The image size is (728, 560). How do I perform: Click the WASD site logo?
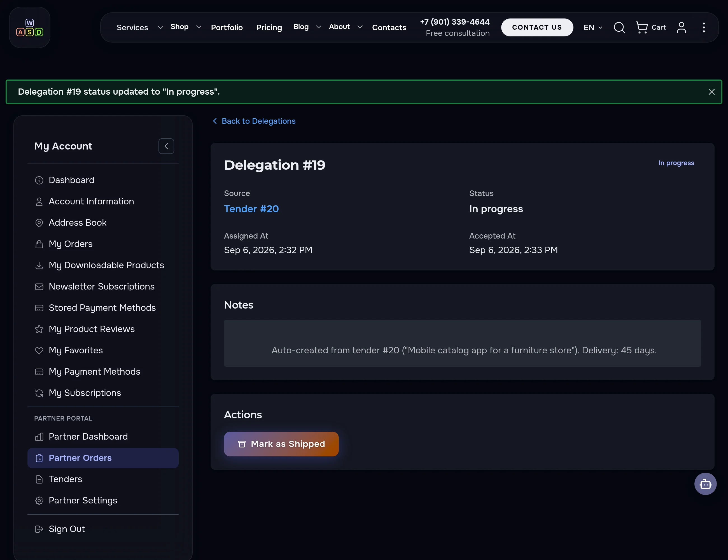point(30,27)
